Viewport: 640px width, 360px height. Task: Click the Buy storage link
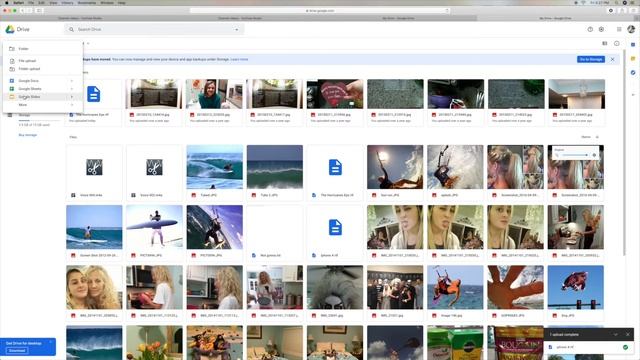point(28,135)
